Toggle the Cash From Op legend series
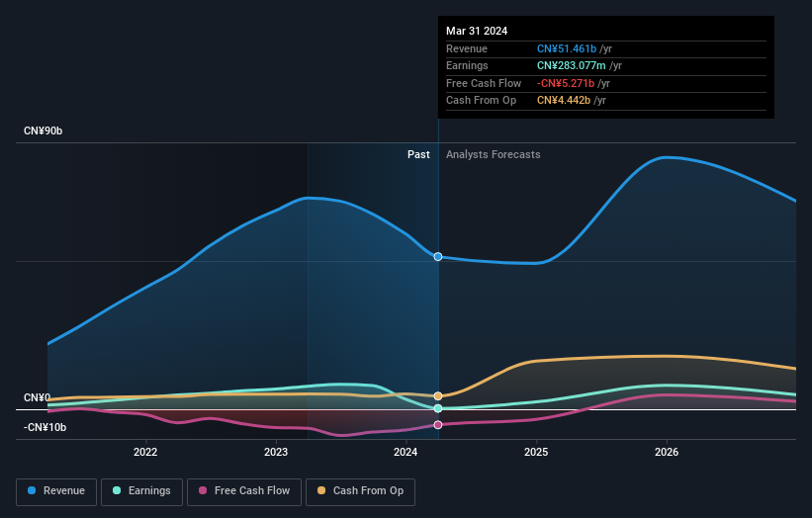 (360, 491)
